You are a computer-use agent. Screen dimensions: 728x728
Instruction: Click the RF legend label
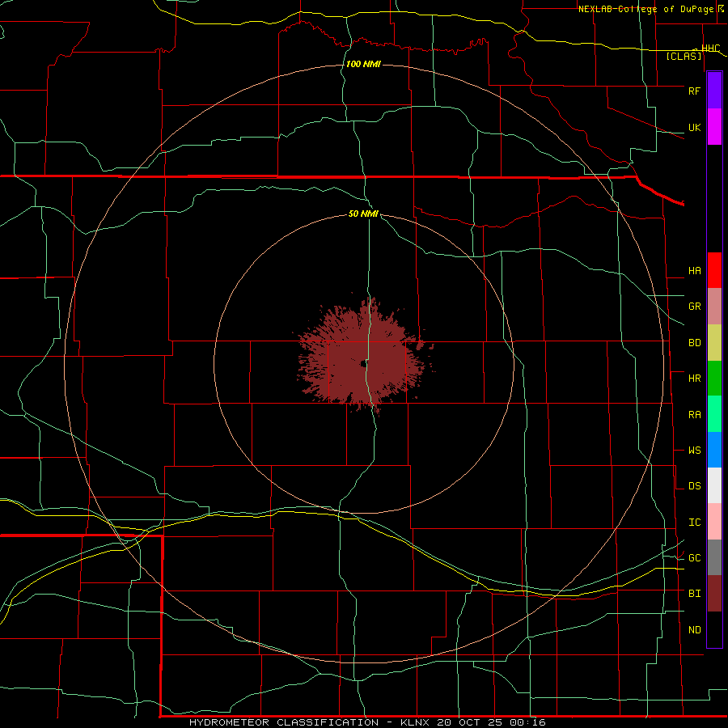coord(694,91)
